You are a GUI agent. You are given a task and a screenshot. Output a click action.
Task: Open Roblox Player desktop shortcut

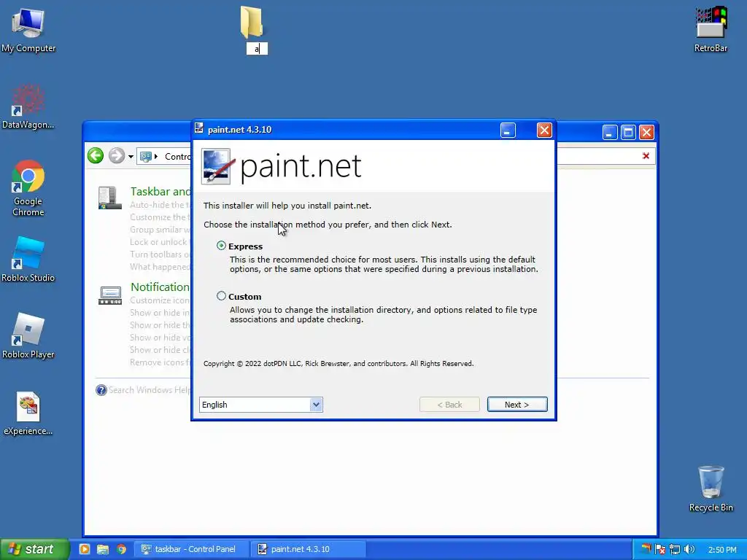pyautogui.click(x=28, y=335)
